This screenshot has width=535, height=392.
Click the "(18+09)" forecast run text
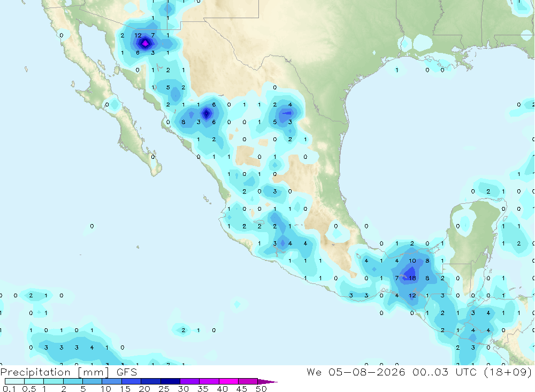(508, 372)
